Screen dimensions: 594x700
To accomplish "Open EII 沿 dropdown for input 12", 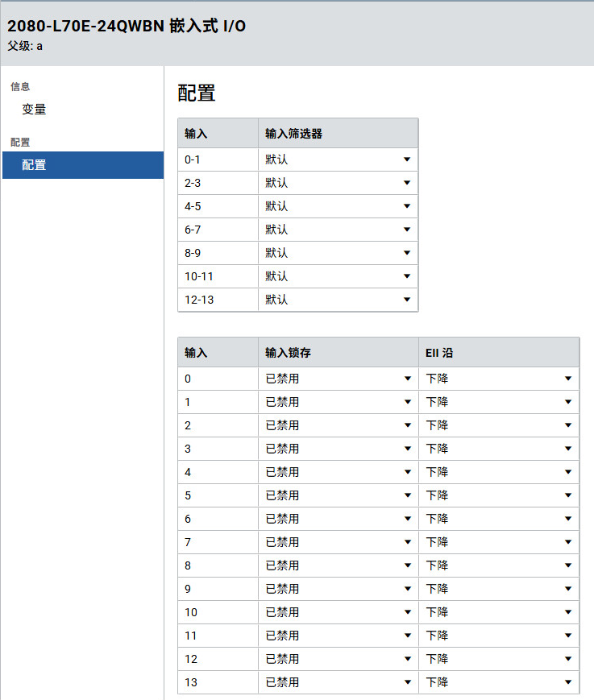I will pos(499,659).
